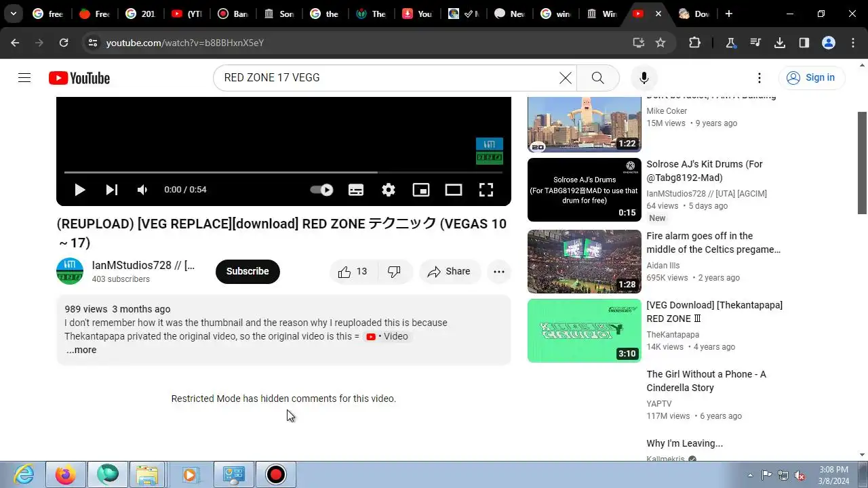This screenshot has height=488, width=868.
Task: Open a new tab plus button
Action: [x=729, y=14]
